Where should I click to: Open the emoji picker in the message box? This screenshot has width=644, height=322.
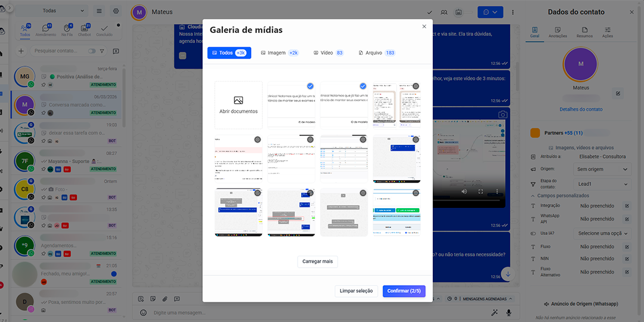click(143, 312)
